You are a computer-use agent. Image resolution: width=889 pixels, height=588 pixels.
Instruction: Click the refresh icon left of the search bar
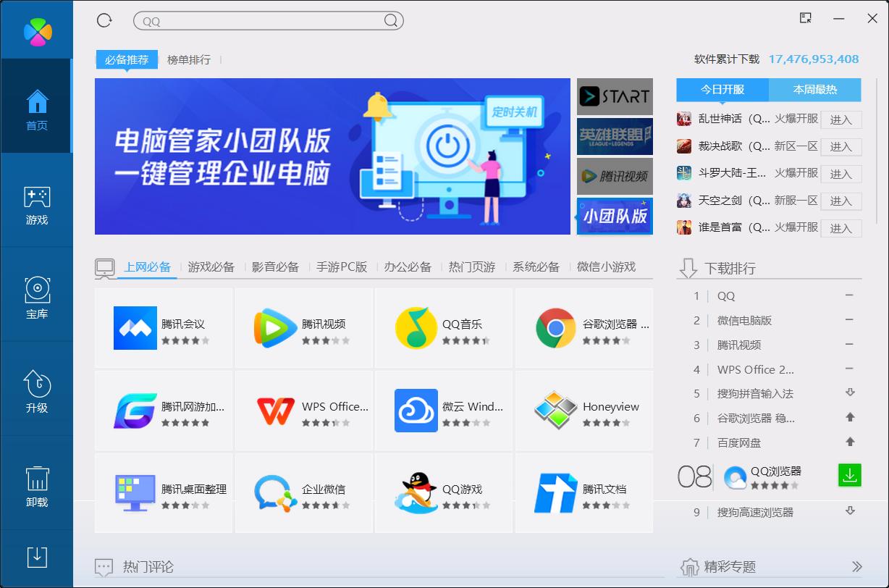[x=103, y=20]
